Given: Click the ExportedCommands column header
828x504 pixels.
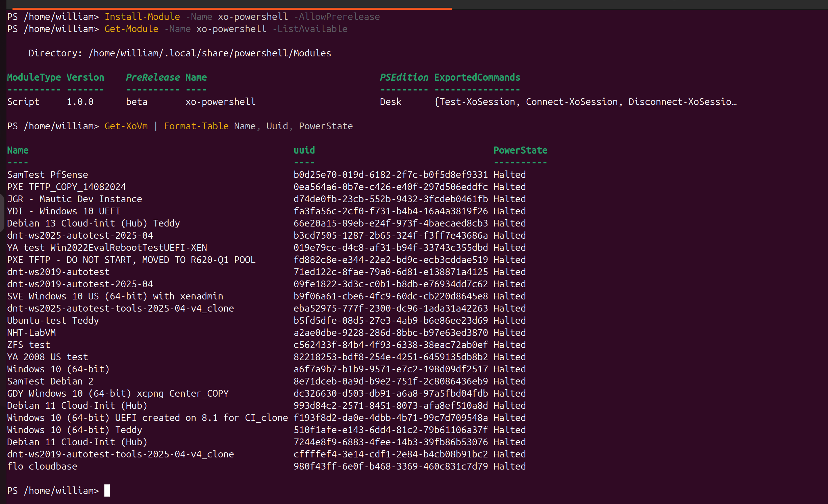Looking at the screenshot, I should click(477, 77).
